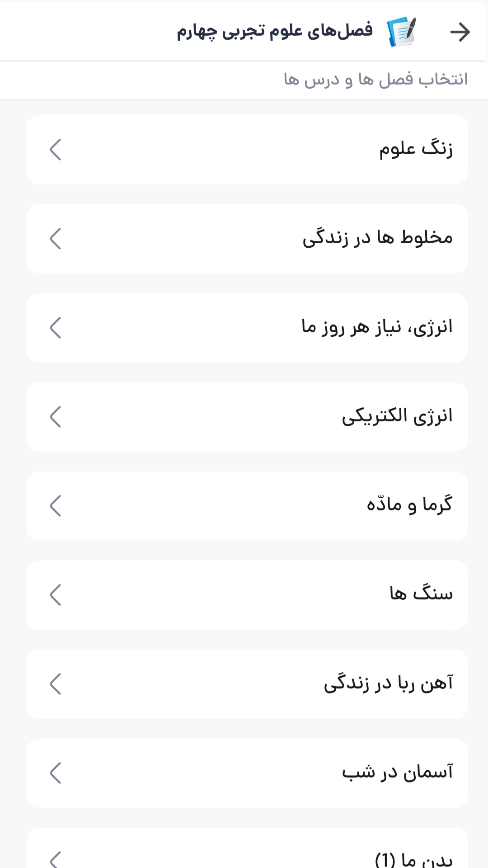Expand the انرژی، نیاز هر روز ما chevron

(x=56, y=328)
